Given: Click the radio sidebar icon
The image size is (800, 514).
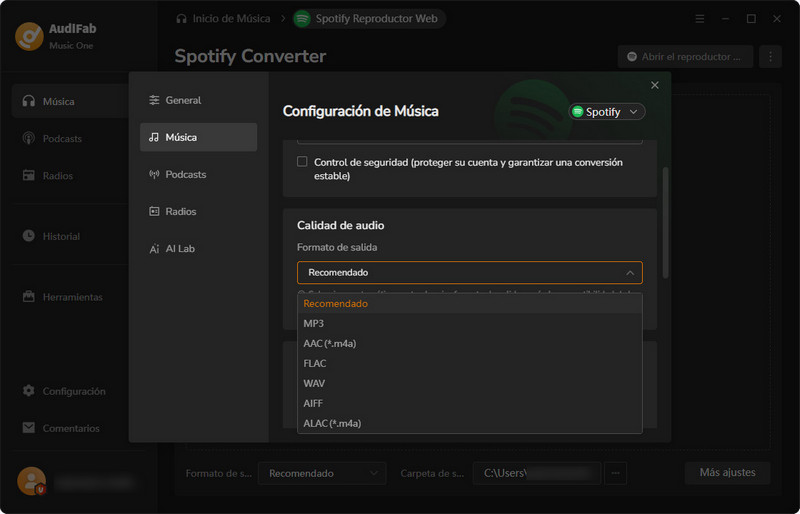Looking at the screenshot, I should point(29,176).
